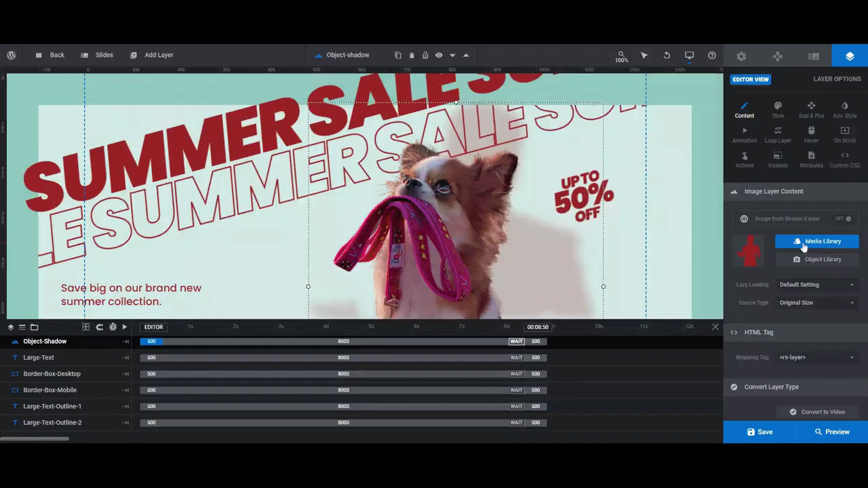
Task: Open the On Scroll section
Action: click(845, 135)
